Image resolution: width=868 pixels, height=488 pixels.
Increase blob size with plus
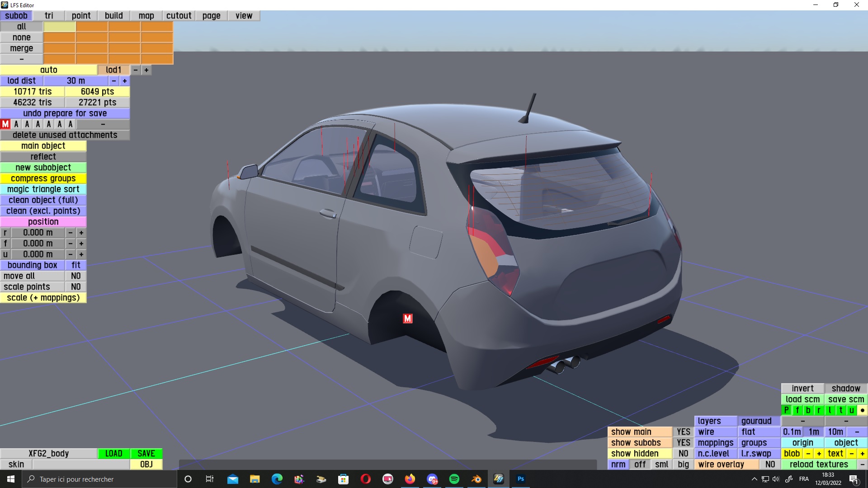pyautogui.click(x=819, y=454)
